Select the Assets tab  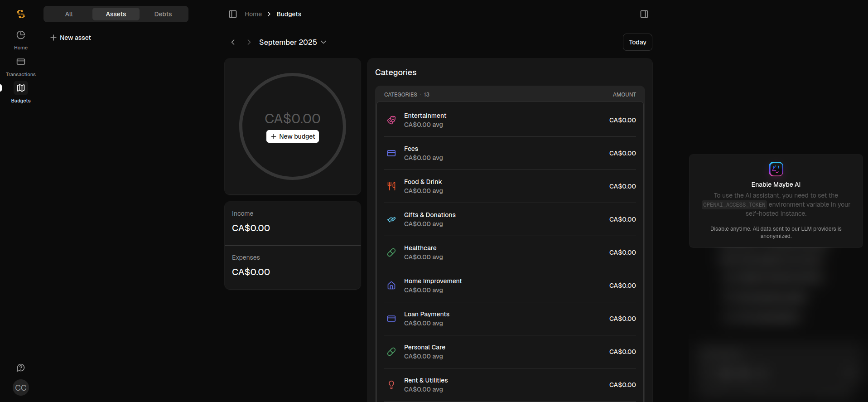pyautogui.click(x=116, y=14)
